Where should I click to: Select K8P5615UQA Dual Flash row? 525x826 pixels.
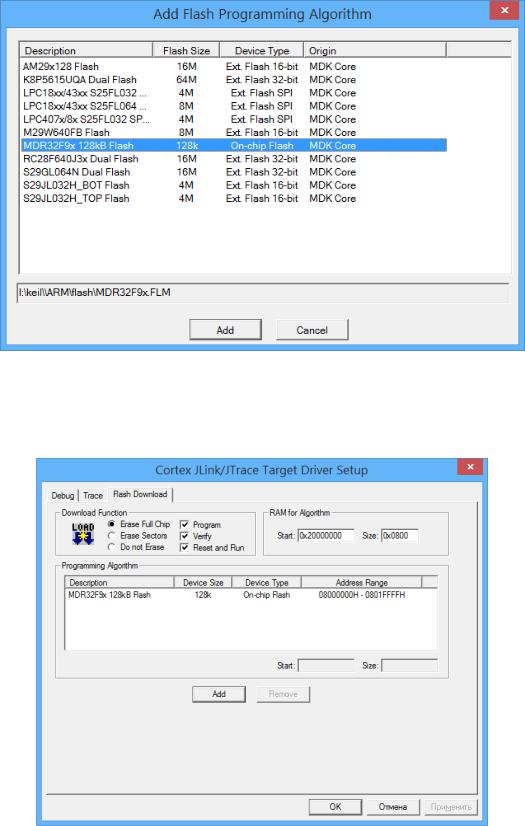point(234,80)
